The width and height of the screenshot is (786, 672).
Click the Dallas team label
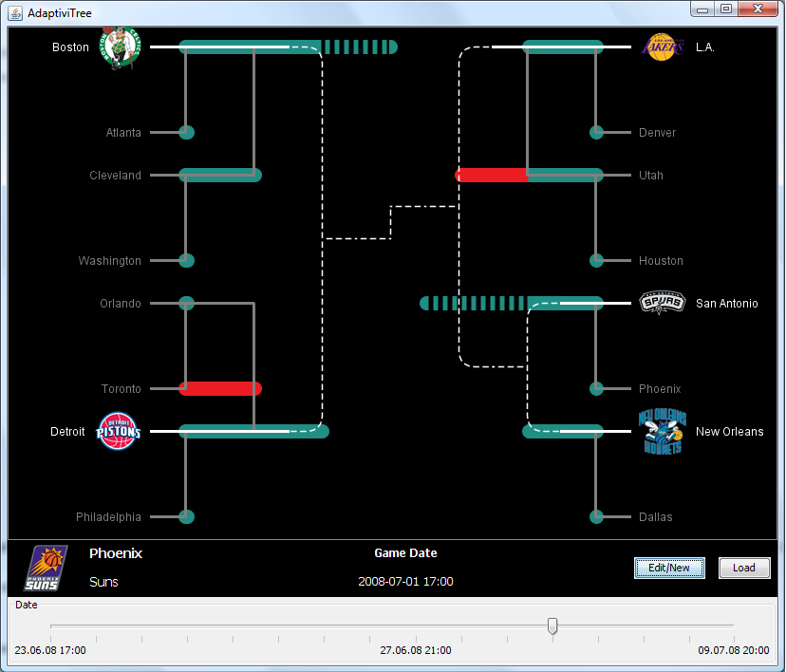pyautogui.click(x=656, y=516)
